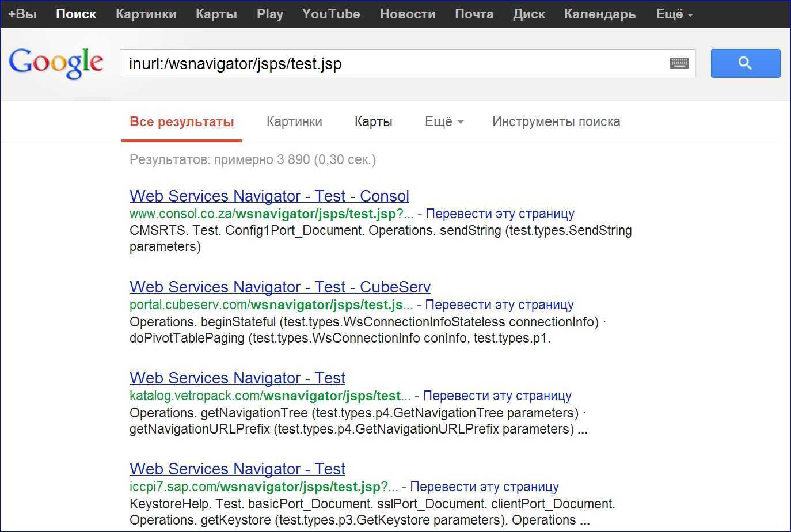
Task: Switch to the Картинки results tab
Action: point(294,121)
